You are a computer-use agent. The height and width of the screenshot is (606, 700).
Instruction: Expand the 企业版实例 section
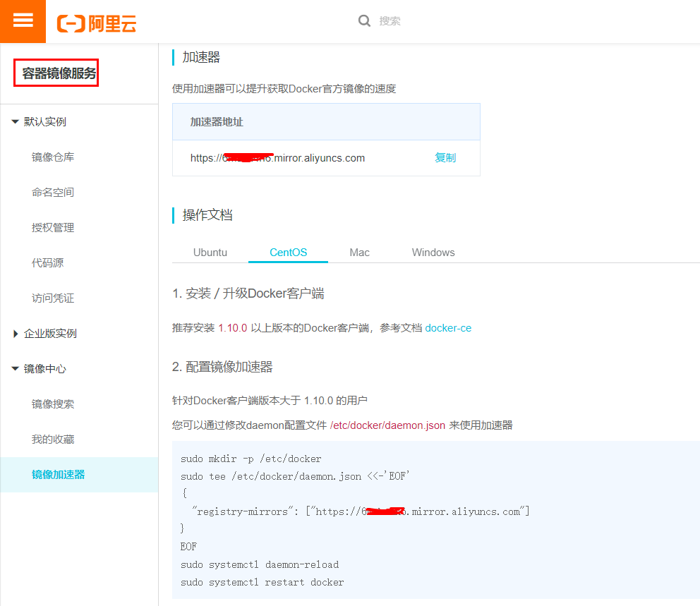(16, 334)
